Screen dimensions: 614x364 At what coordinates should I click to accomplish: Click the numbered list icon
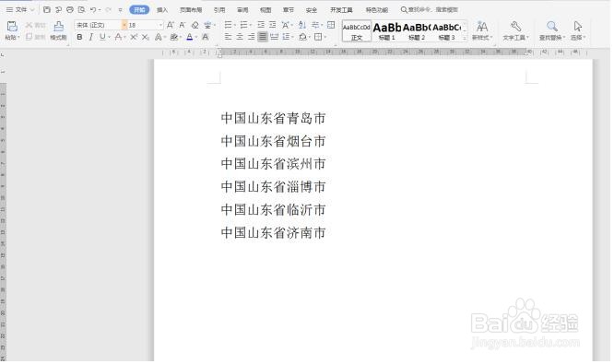243,25
